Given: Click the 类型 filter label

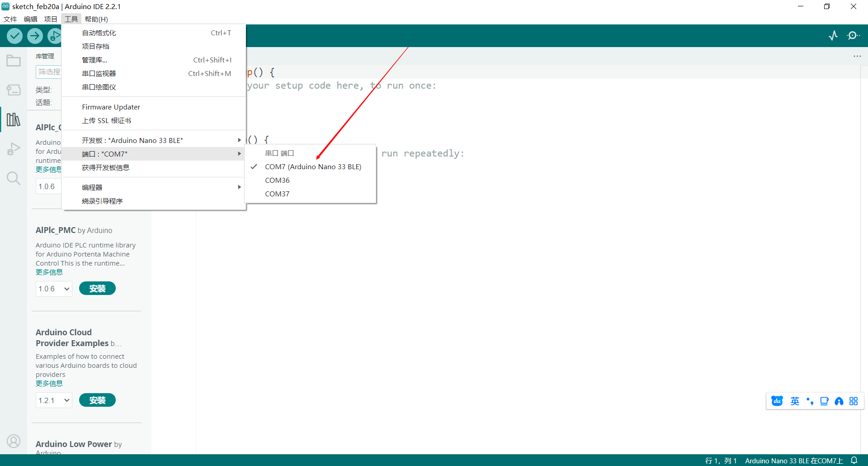Looking at the screenshot, I should coord(44,90).
